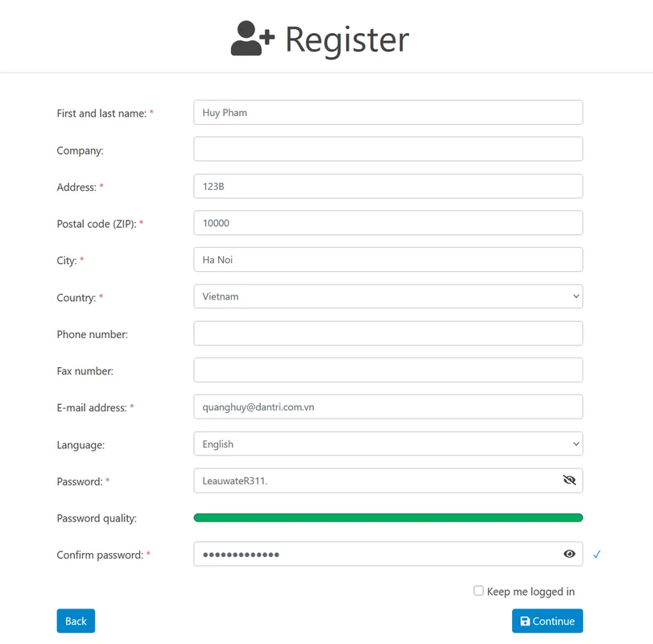
Task: Enable Keep me logged in
Action: [477, 591]
